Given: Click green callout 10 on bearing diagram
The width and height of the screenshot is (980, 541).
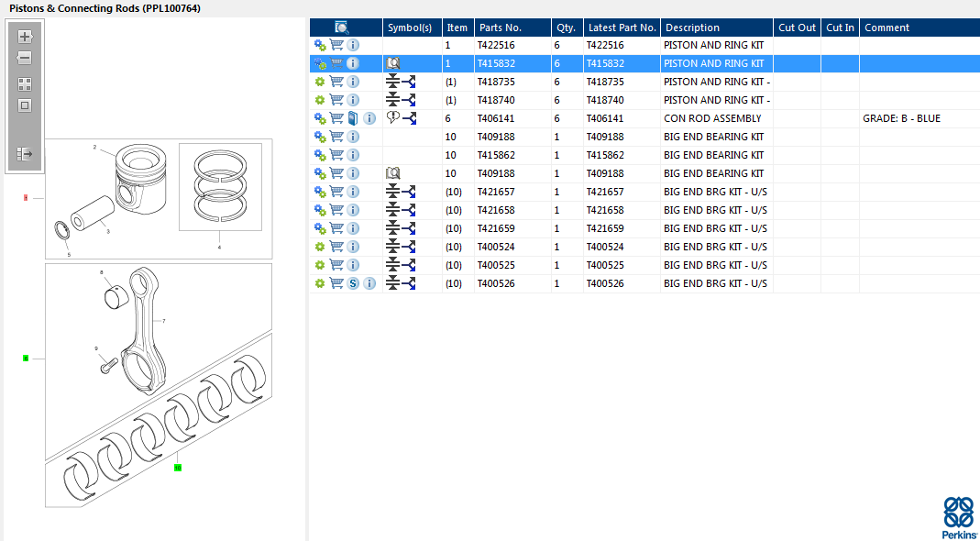Looking at the screenshot, I should tap(178, 468).
